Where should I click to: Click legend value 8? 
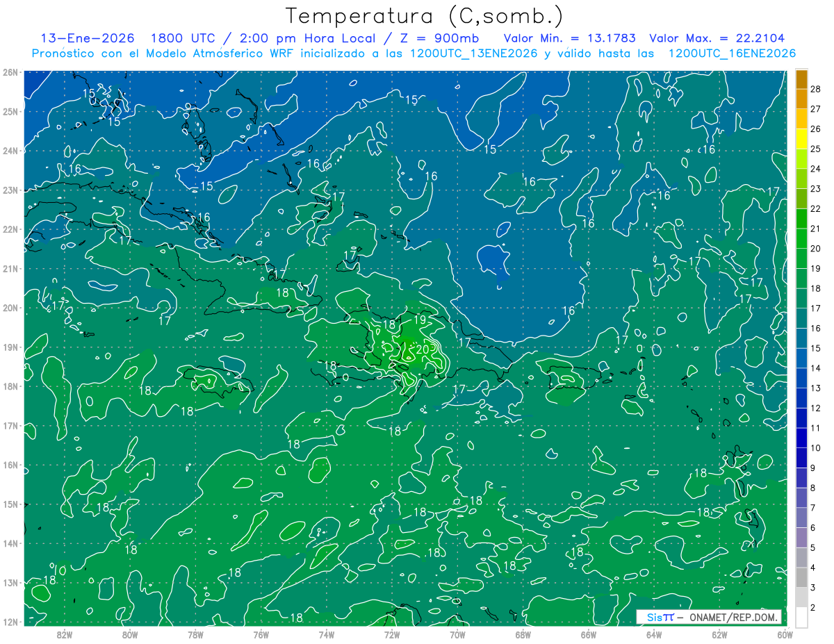[x=813, y=488]
